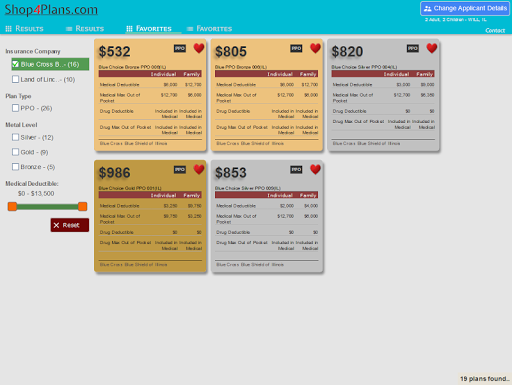This screenshot has height=385, width=512.
Task: Click the PPO badge on $532 card
Action: (180, 49)
